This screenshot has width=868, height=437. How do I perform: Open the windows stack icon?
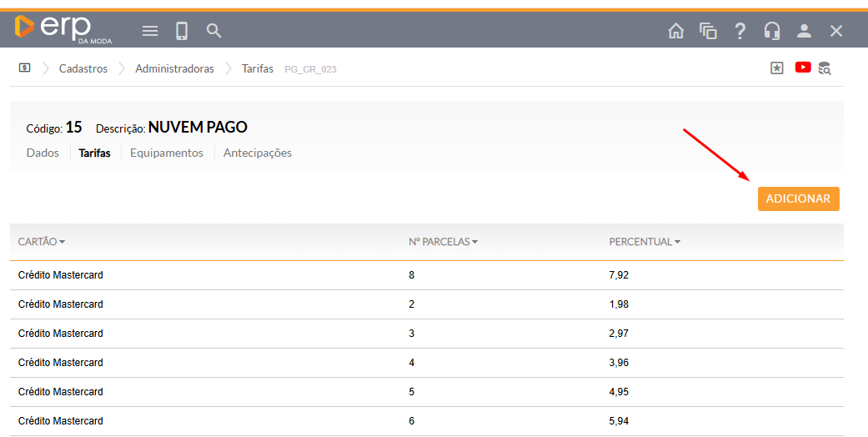708,31
